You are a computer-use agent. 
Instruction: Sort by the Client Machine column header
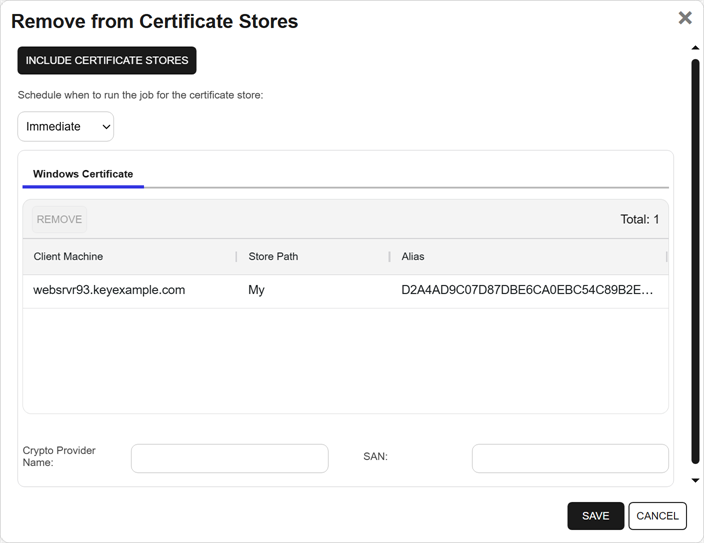68,257
